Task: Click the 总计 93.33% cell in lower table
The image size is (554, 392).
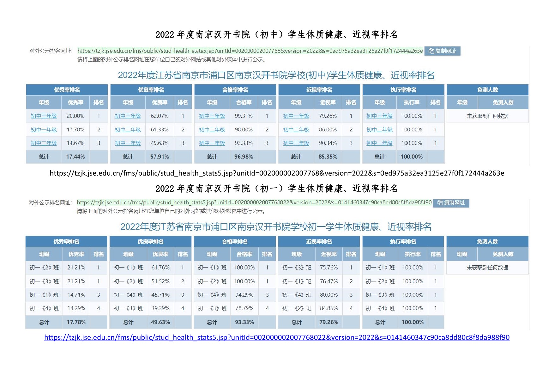Action: pyautogui.click(x=244, y=322)
